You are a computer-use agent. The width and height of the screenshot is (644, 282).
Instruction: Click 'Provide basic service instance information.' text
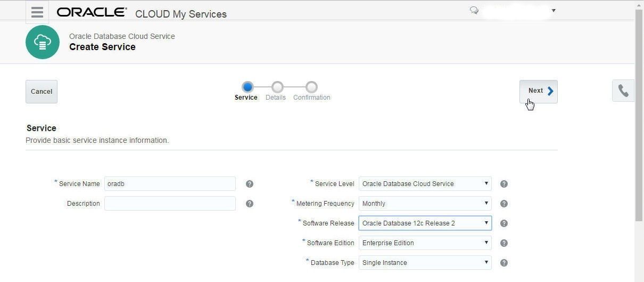tap(97, 140)
